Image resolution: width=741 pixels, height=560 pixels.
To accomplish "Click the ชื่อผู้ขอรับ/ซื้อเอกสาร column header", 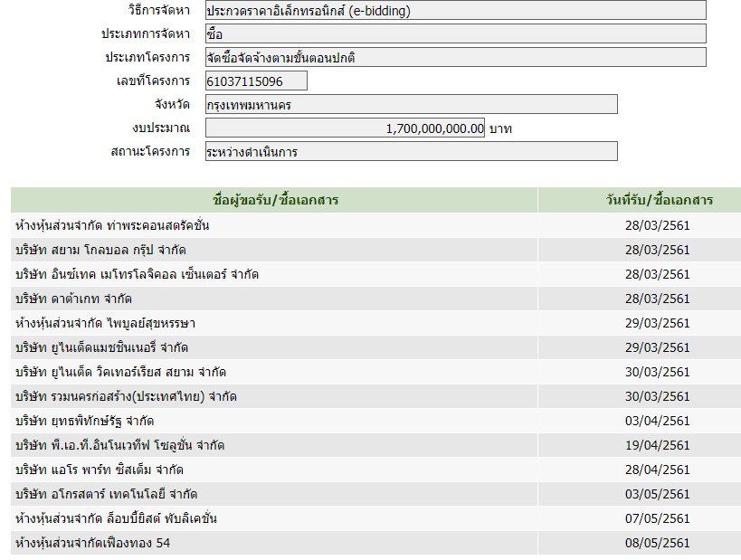I will [274, 200].
